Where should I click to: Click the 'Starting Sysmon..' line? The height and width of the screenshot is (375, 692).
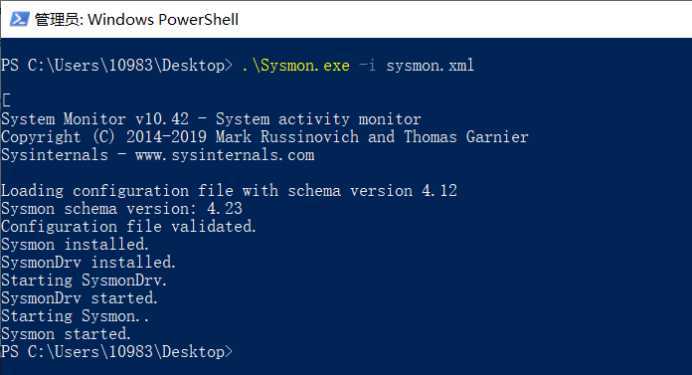click(75, 316)
